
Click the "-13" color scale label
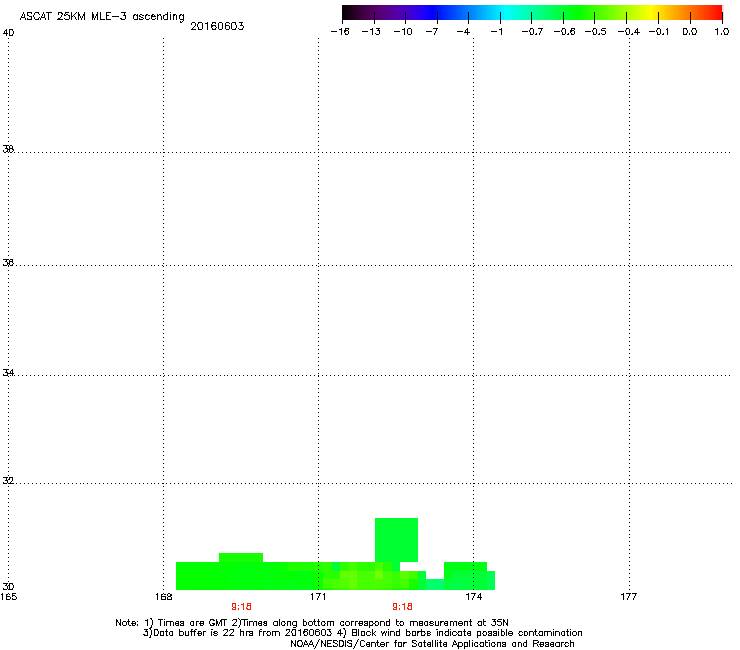tap(371, 32)
